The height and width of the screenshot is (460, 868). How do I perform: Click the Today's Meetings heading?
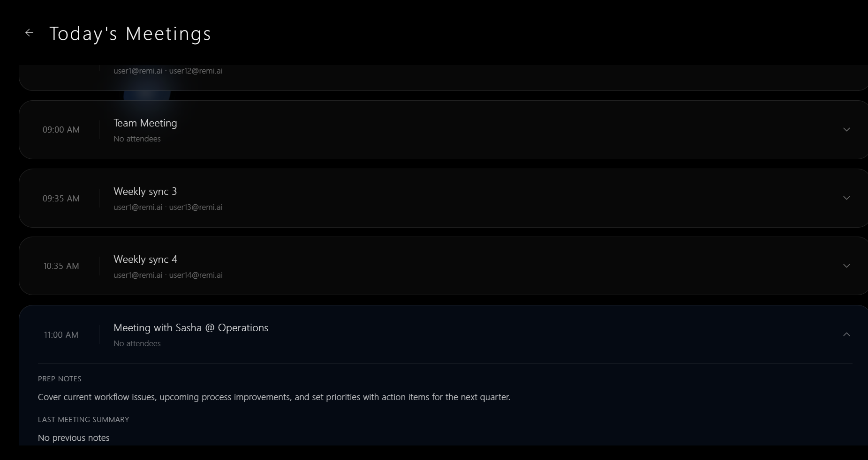tap(130, 34)
